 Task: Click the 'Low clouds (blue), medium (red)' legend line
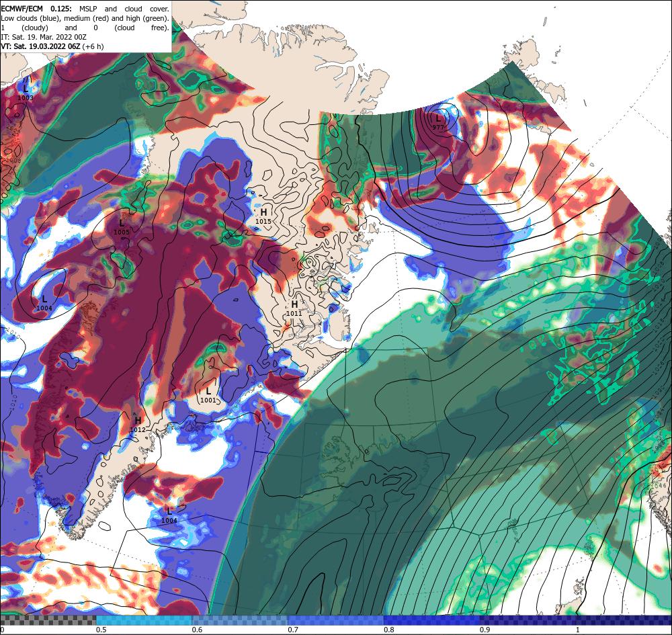point(85,18)
